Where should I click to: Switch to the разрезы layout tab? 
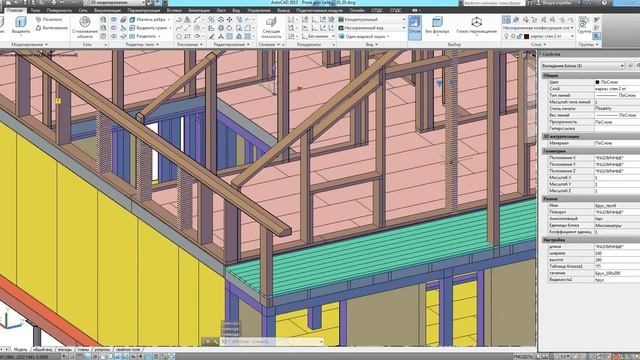[x=102, y=350]
